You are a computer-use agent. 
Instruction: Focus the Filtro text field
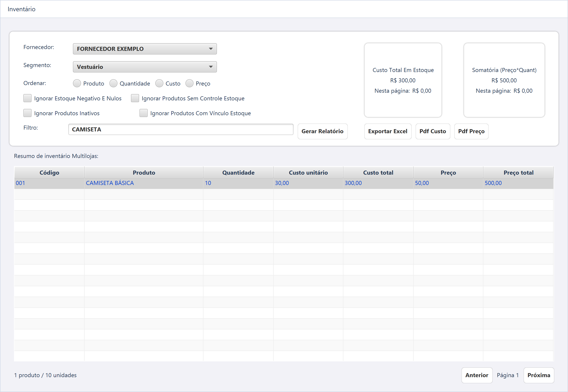pos(181,129)
